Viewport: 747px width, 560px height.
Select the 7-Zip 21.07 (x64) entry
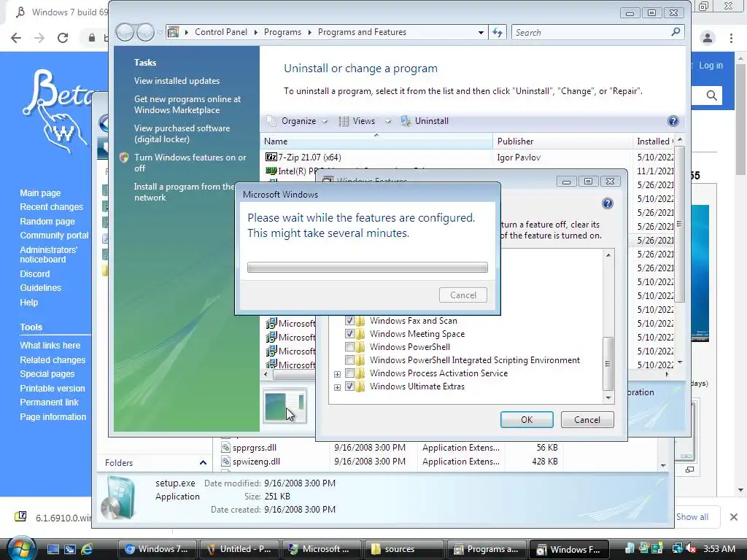[309, 157]
